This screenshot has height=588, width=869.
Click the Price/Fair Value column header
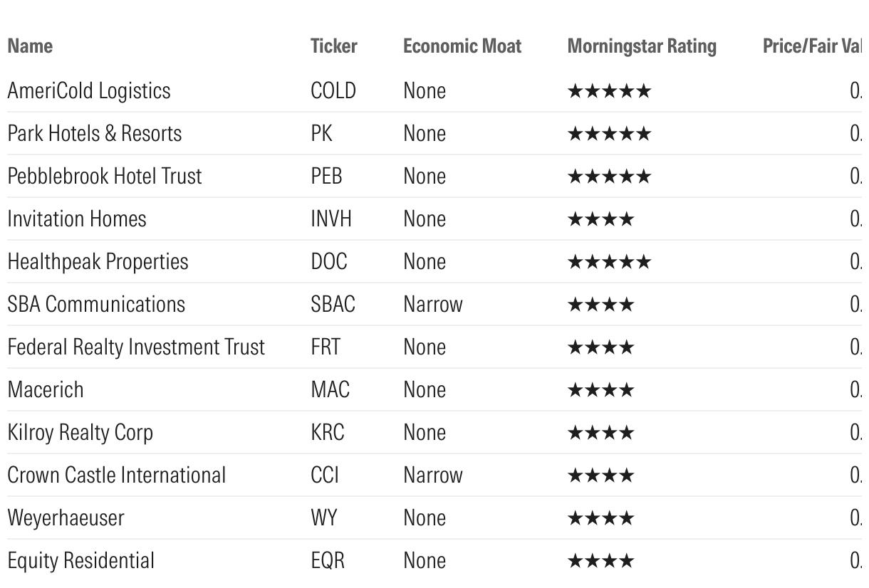click(x=812, y=46)
